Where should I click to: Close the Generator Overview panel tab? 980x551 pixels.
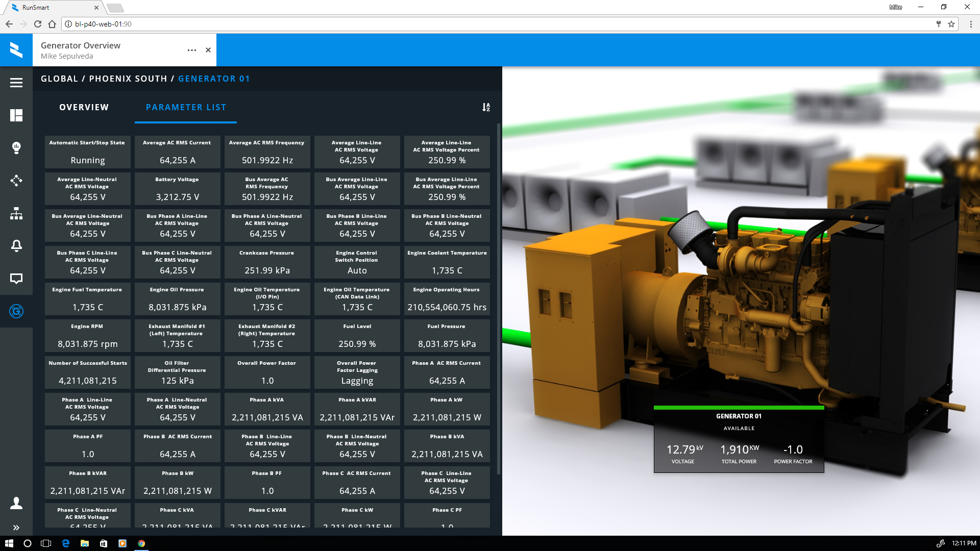pyautogui.click(x=208, y=50)
